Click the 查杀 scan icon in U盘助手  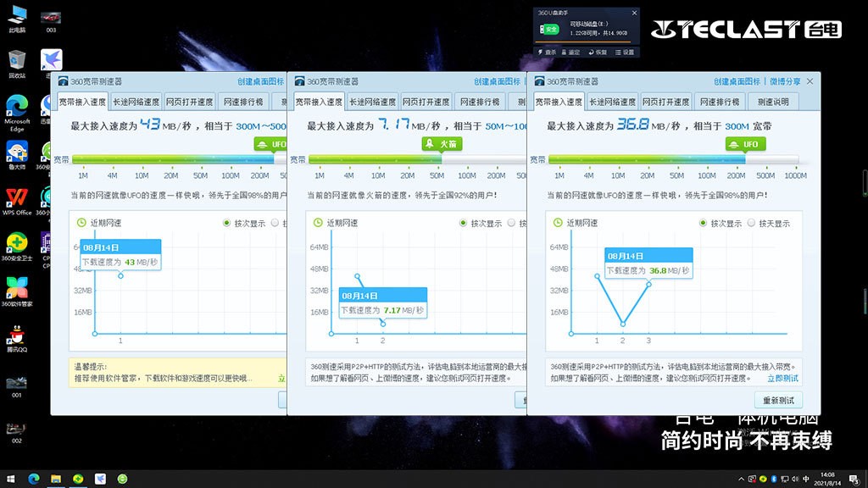[x=547, y=52]
